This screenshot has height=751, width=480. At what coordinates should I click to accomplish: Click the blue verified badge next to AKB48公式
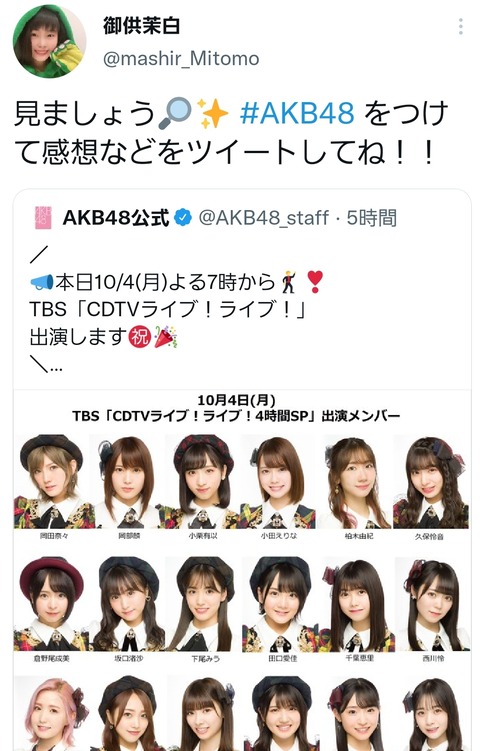point(183,218)
